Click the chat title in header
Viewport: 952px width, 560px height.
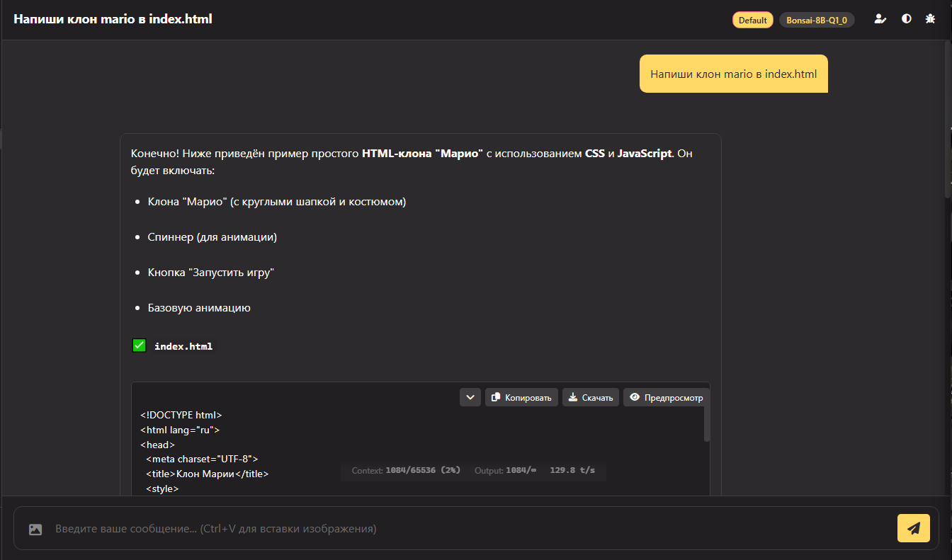tap(113, 19)
